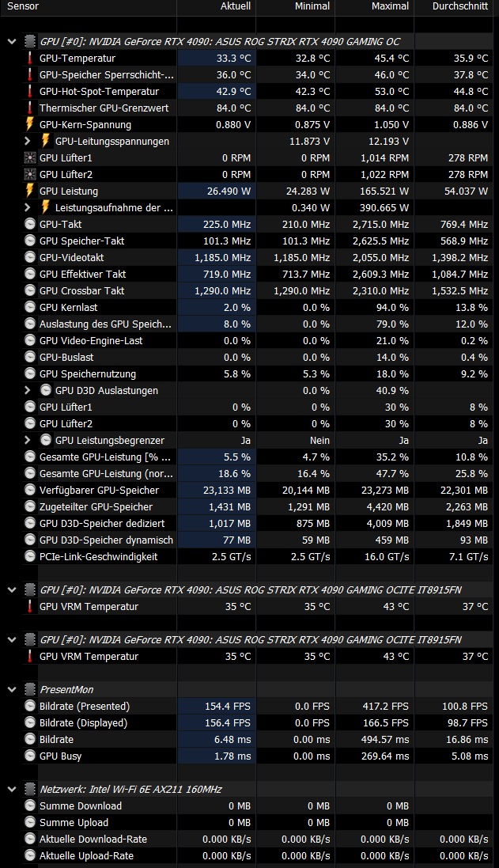Click the Minimal column header
Screen dimensions: 499x868
[x=312, y=6]
